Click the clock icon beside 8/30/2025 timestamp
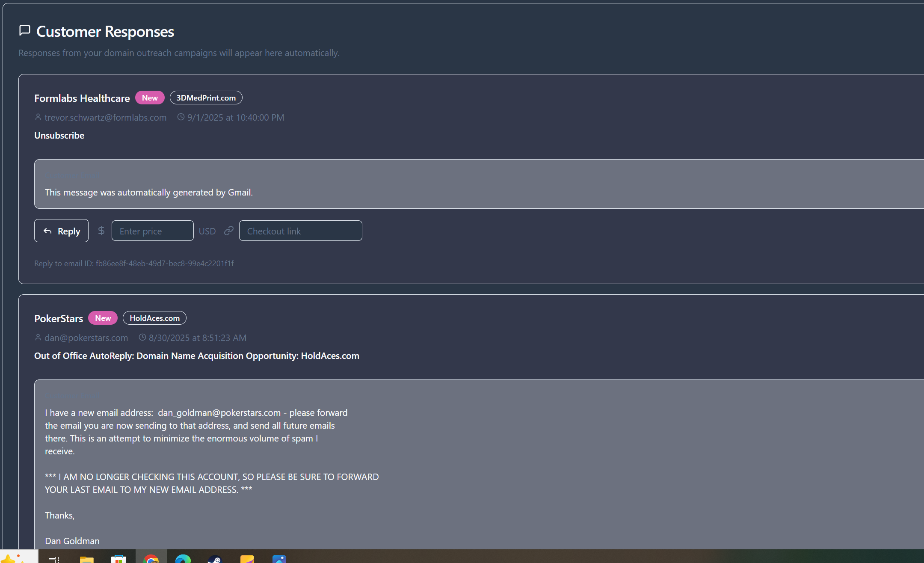Screen dimensions: 924x563 point(142,337)
